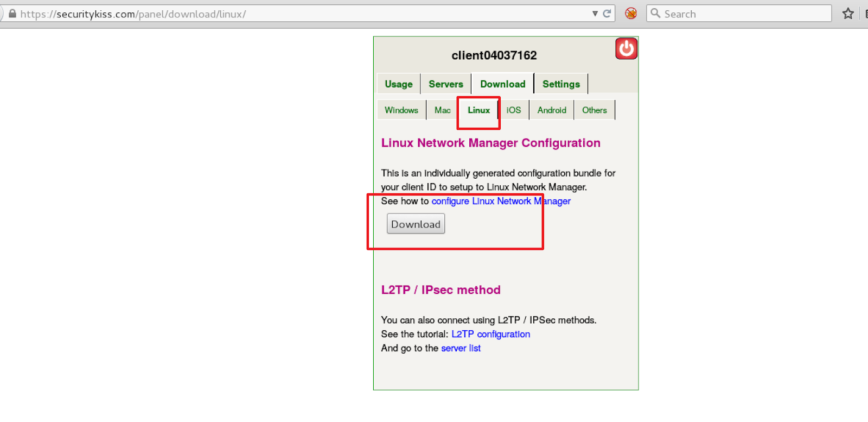
Task: Focus the browser Search field
Action: [x=739, y=14]
